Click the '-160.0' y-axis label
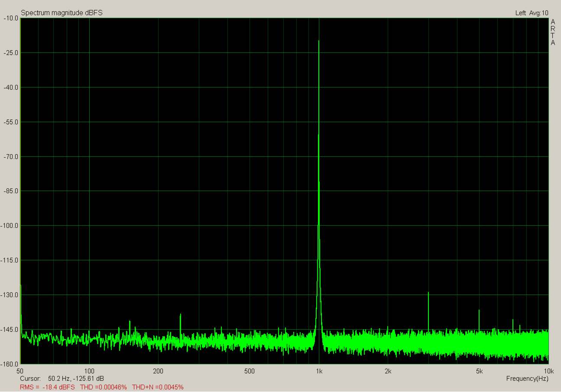The height and width of the screenshot is (392, 561). click(x=9, y=364)
